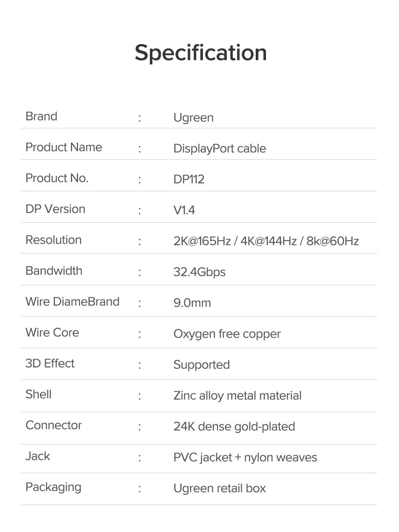Image resolution: width=399 pixels, height=532 pixels.
Task: Click the resolution value 2K@165Hz / 4K@144Hz / 8k@60Hz
Action: point(266,241)
